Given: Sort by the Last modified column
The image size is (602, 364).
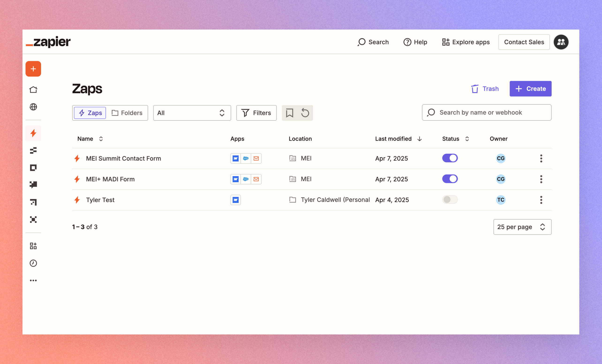Looking at the screenshot, I should click(x=399, y=139).
